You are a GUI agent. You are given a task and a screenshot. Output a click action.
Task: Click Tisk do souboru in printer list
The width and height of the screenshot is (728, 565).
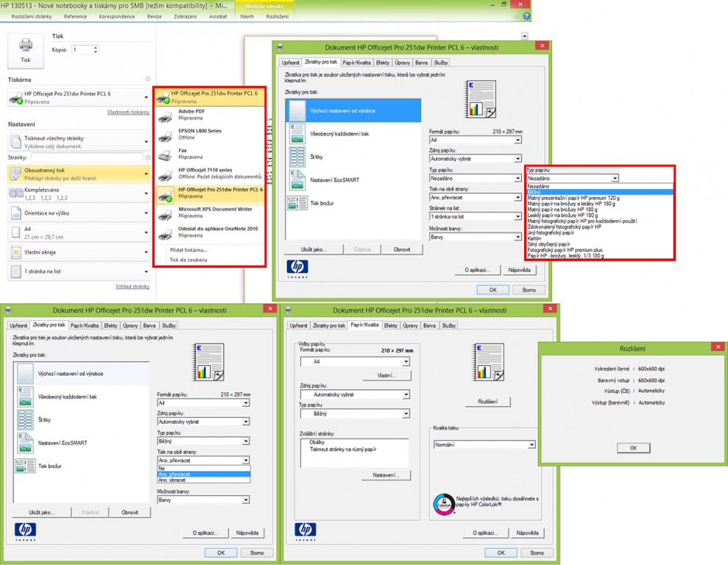pyautogui.click(x=188, y=260)
